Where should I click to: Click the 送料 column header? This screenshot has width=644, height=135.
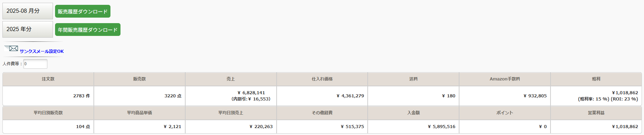pos(413,79)
